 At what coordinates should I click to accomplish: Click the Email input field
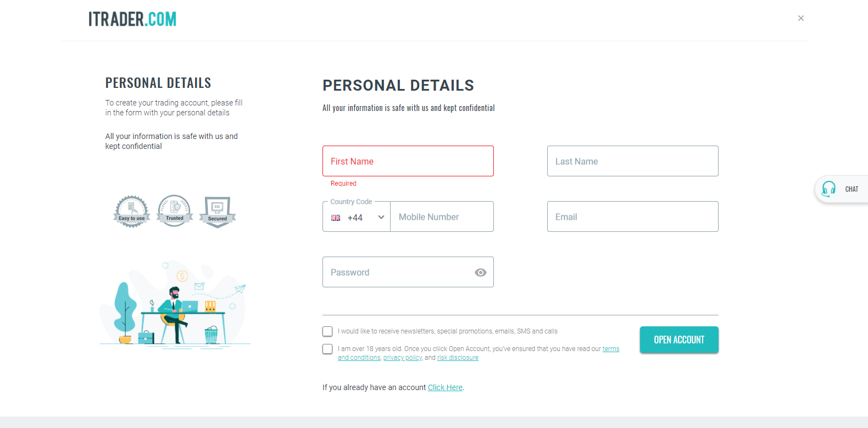coord(632,216)
